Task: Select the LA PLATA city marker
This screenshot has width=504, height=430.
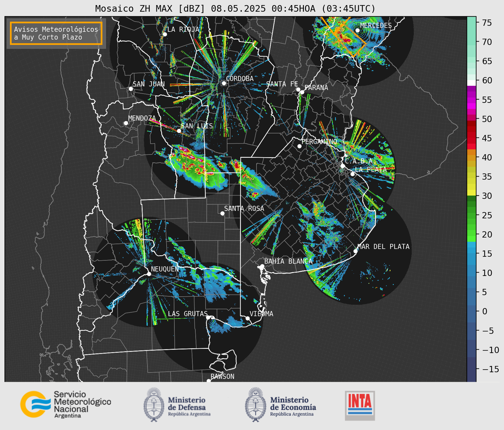Action: click(x=353, y=174)
